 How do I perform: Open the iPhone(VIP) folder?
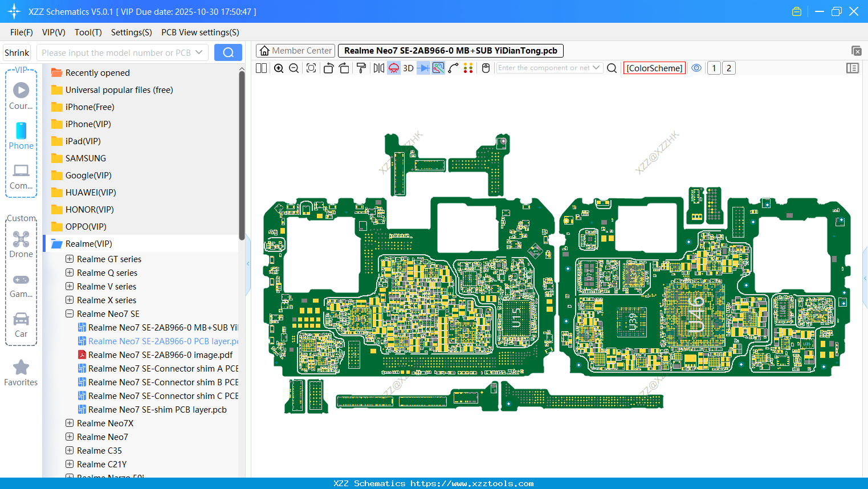point(81,124)
